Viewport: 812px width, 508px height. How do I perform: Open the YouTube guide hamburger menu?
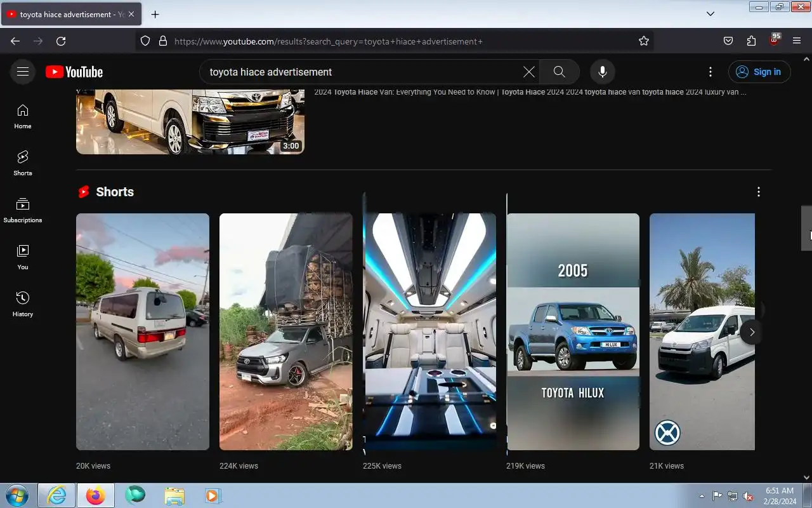point(23,72)
